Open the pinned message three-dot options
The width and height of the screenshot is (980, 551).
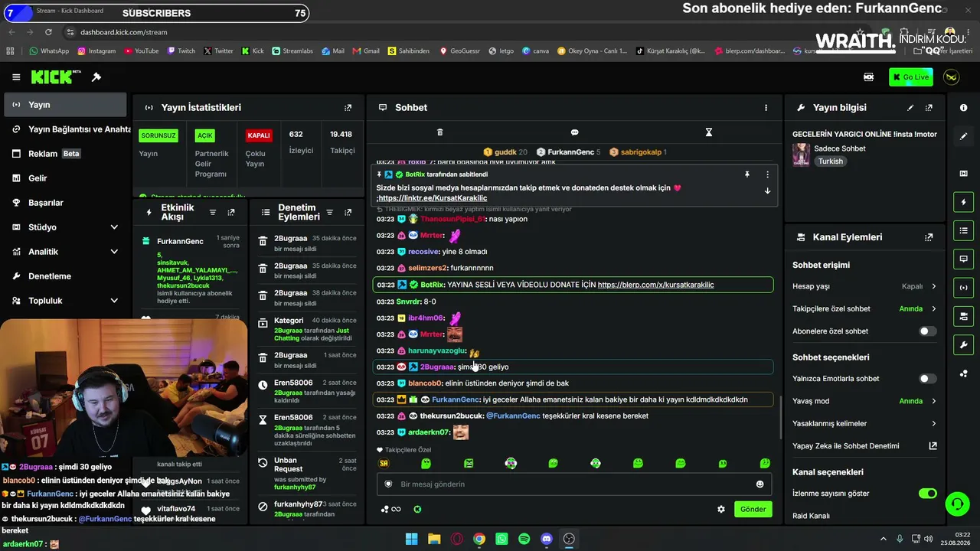pos(767,174)
